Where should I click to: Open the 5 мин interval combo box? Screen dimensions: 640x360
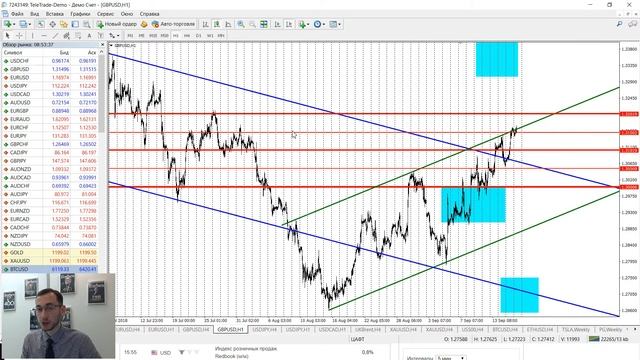coord(451,358)
